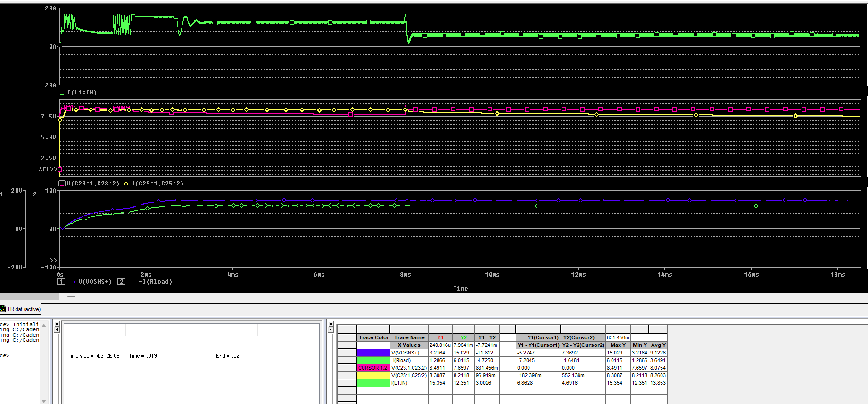Click the blue V(VOSNS+) color swatch in table
The height and width of the screenshot is (404, 868).
[x=373, y=353]
